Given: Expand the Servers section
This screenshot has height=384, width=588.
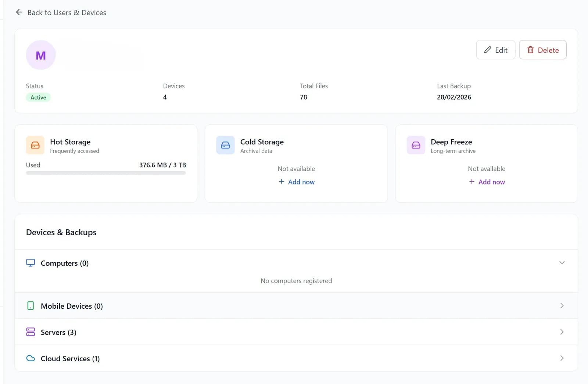Looking at the screenshot, I should [562, 332].
